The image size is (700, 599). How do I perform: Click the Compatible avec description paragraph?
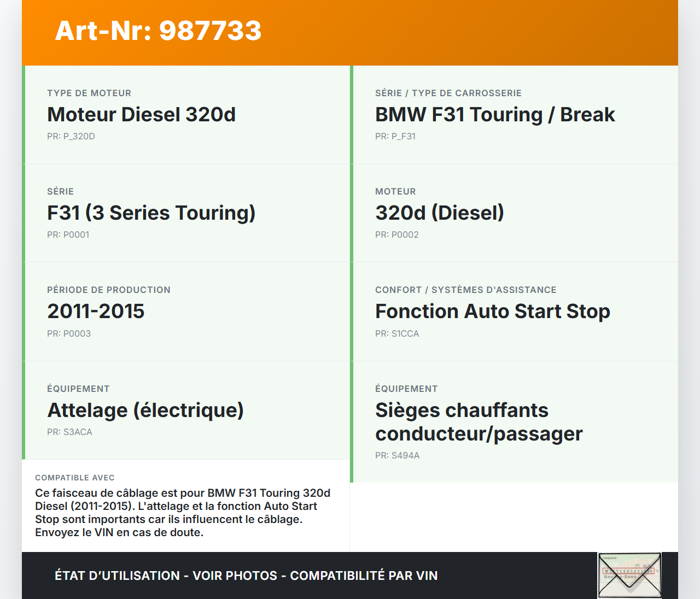183,513
